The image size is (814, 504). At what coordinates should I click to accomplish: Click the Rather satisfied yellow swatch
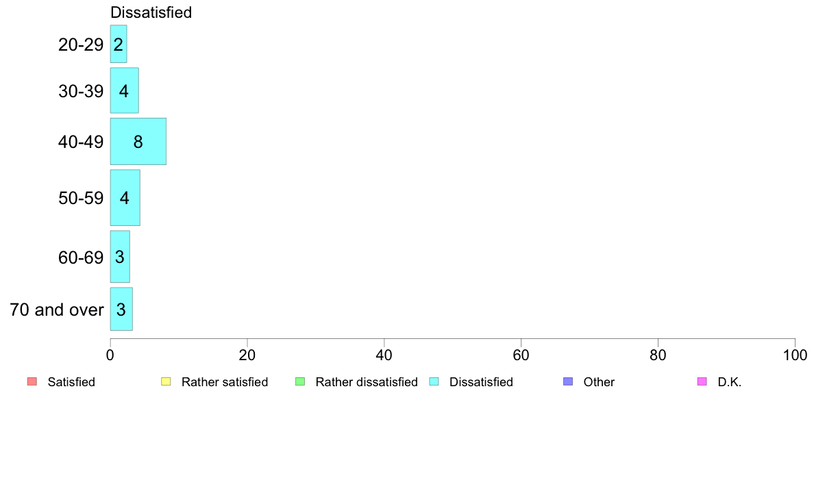[x=166, y=381]
